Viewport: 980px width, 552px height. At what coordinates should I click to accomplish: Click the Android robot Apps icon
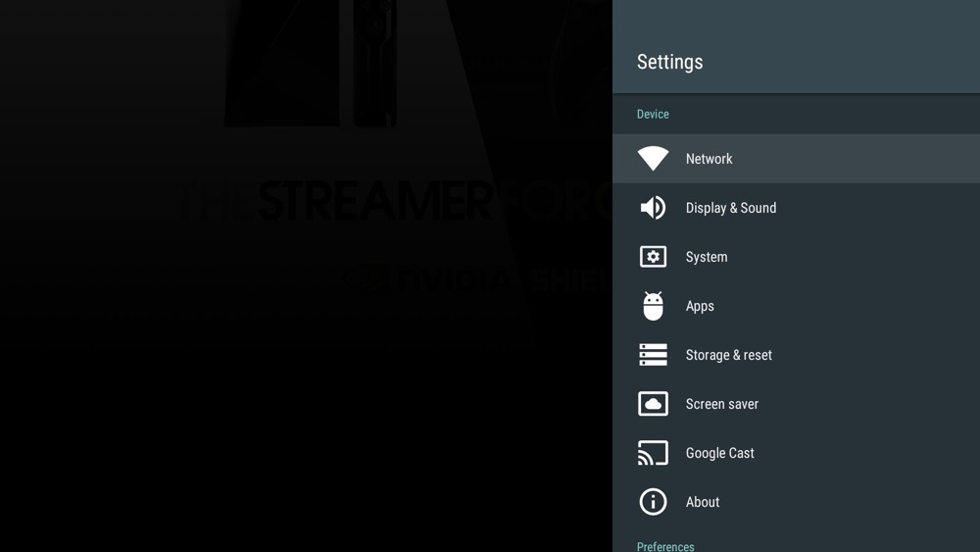653,306
